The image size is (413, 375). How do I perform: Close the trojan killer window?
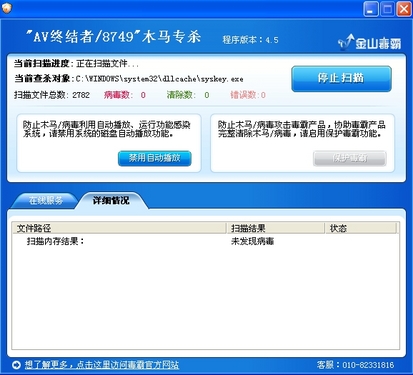point(404,8)
